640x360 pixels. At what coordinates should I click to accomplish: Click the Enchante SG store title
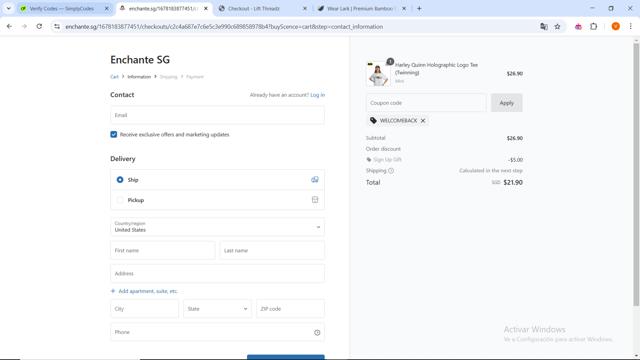tap(140, 60)
